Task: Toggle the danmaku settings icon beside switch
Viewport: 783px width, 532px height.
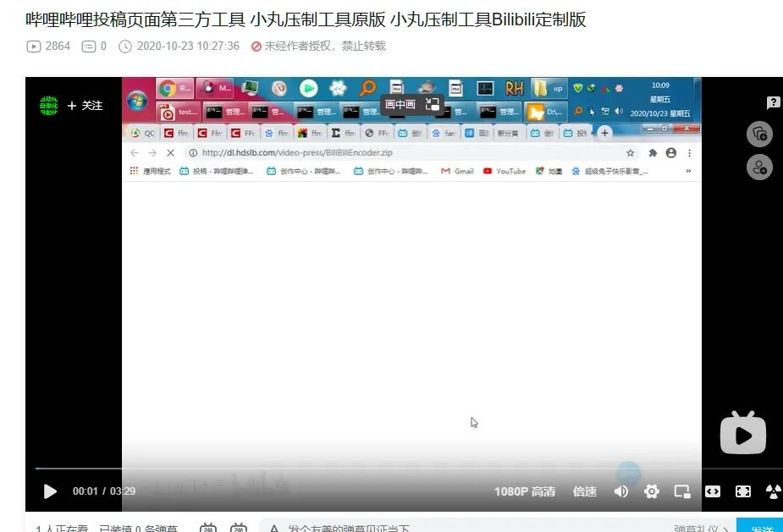Action: click(x=239, y=528)
